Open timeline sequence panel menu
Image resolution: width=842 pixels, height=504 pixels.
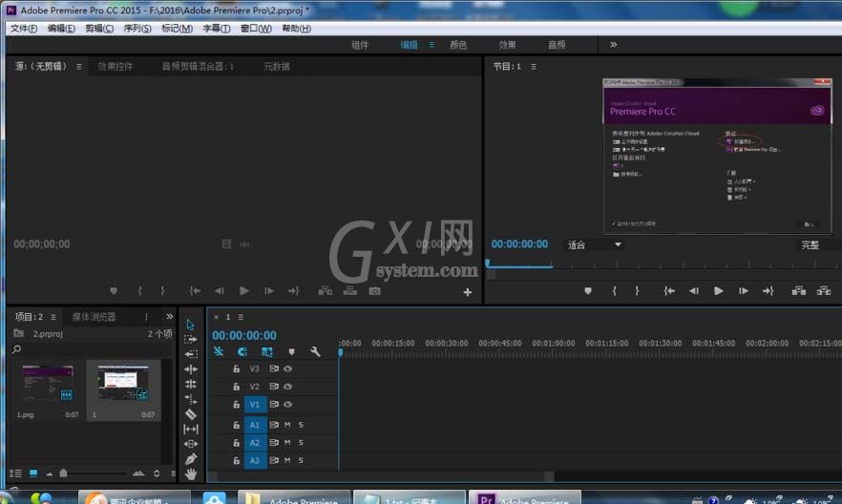pyautogui.click(x=241, y=317)
